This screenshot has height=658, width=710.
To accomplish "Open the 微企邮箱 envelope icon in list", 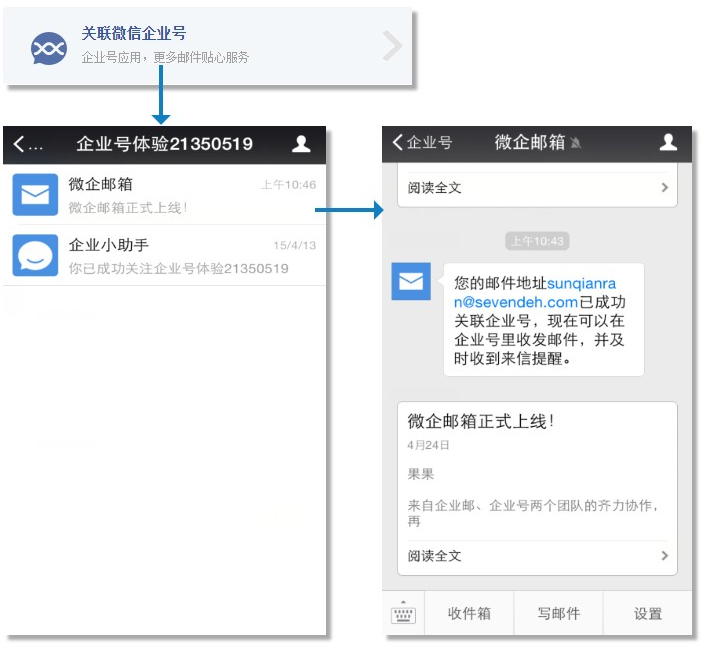I will coord(35,195).
